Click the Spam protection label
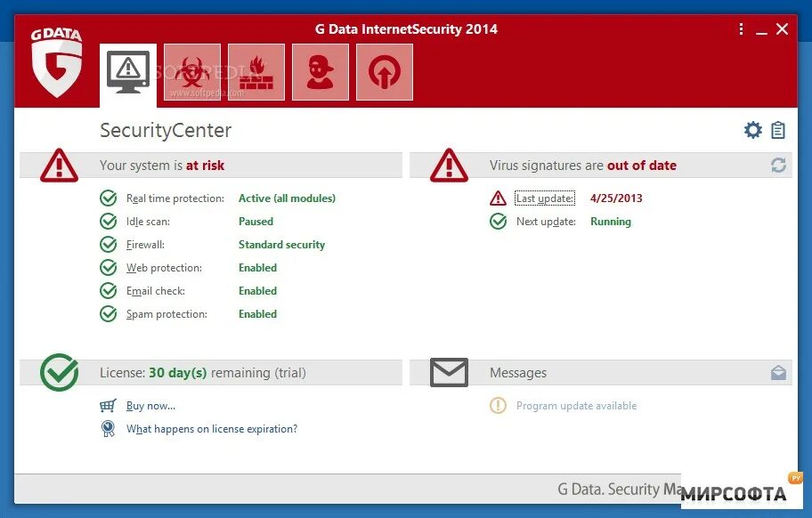The height and width of the screenshot is (518, 812). [166, 314]
